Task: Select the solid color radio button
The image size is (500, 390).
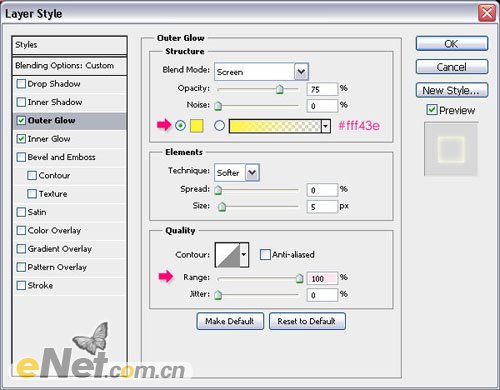Action: 180,126
